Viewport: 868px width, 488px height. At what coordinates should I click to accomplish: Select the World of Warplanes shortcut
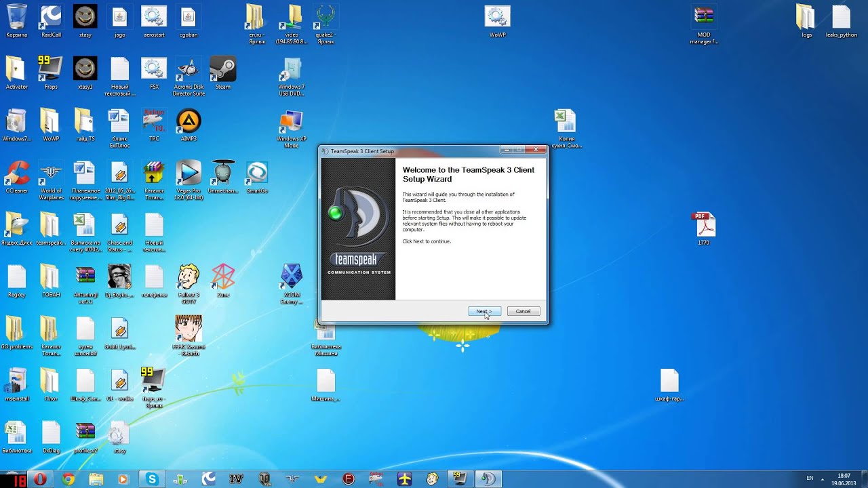click(51, 181)
